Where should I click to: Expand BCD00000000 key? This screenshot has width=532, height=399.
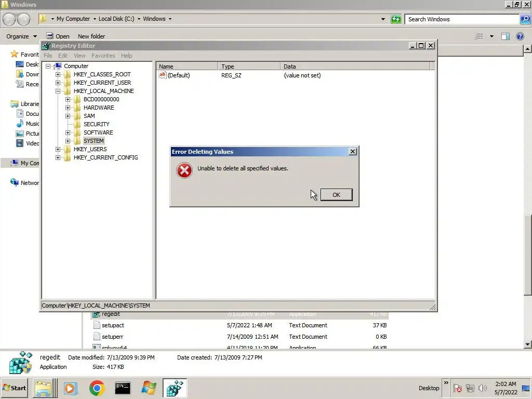[x=68, y=99]
